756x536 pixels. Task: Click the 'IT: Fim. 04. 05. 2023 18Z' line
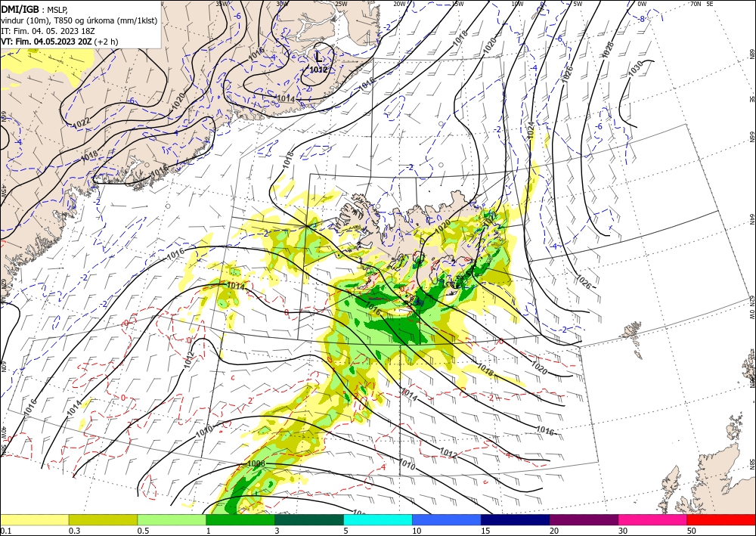point(48,31)
